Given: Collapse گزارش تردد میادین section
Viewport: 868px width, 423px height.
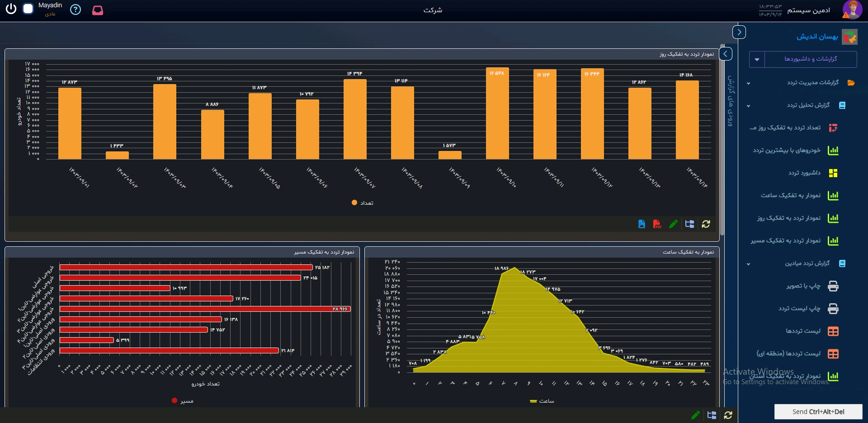Looking at the screenshot, I should (748, 264).
